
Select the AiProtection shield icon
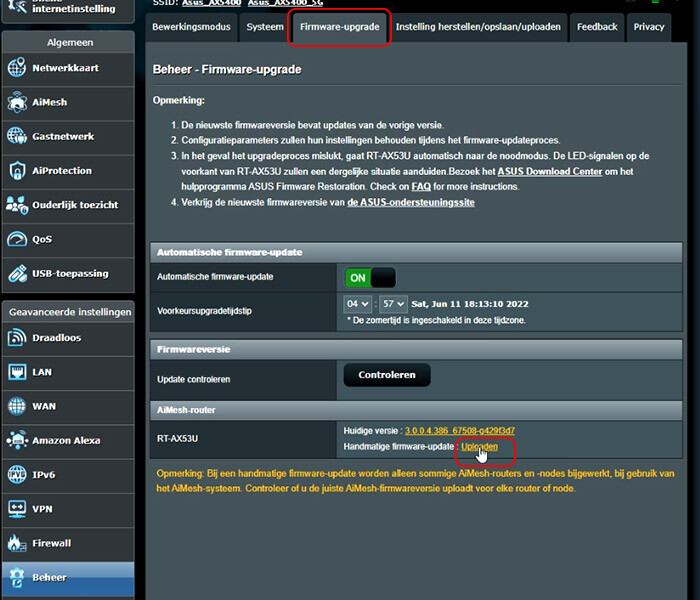17,171
